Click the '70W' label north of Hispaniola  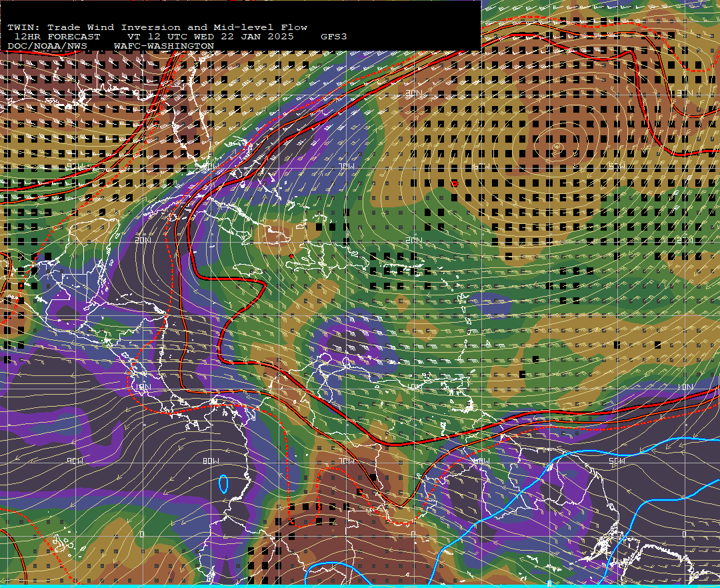[x=347, y=166]
